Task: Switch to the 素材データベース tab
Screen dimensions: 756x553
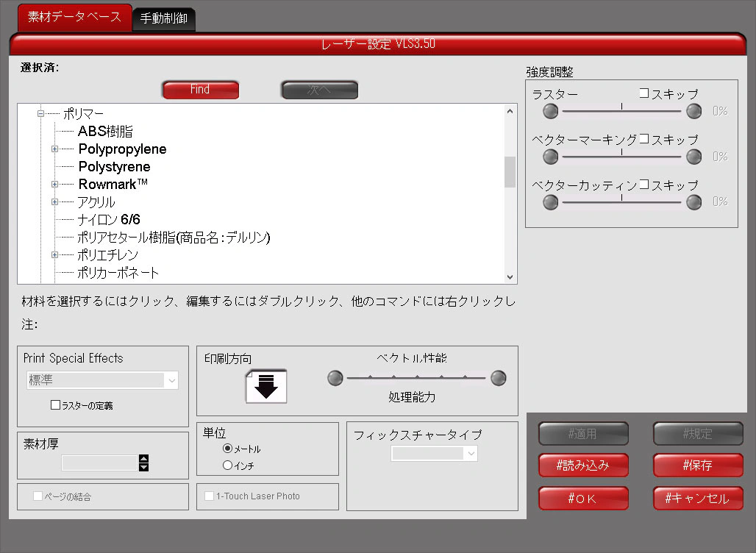Action: tap(74, 18)
